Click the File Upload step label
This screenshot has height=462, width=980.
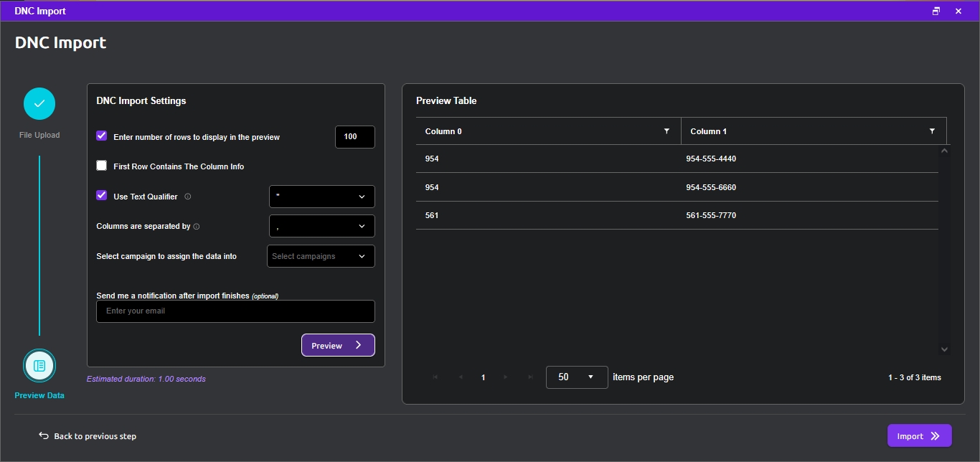click(x=39, y=135)
